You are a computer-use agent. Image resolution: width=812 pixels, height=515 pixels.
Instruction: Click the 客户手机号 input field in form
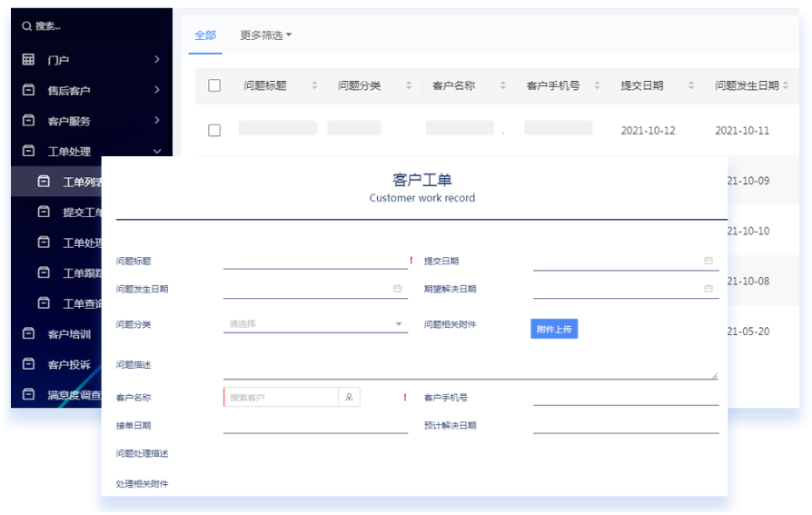point(625,397)
